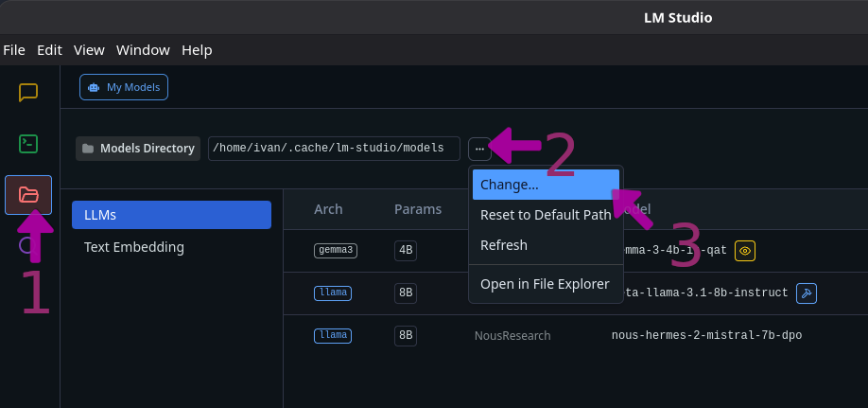Click the 8B badge in llama-3.1-8b-instruct row
This screenshot has width=868, height=408.
tap(406, 293)
